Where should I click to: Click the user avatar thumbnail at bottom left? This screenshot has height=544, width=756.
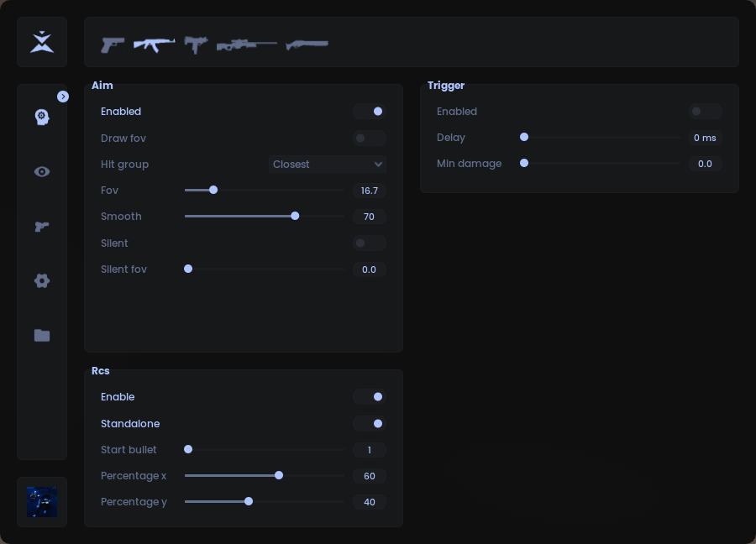(42, 502)
